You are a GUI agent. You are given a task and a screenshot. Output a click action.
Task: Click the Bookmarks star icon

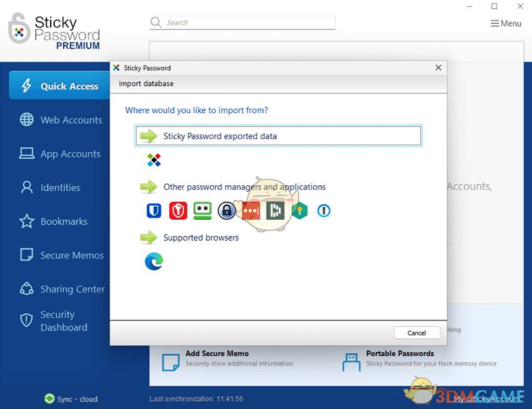pyautogui.click(x=27, y=221)
